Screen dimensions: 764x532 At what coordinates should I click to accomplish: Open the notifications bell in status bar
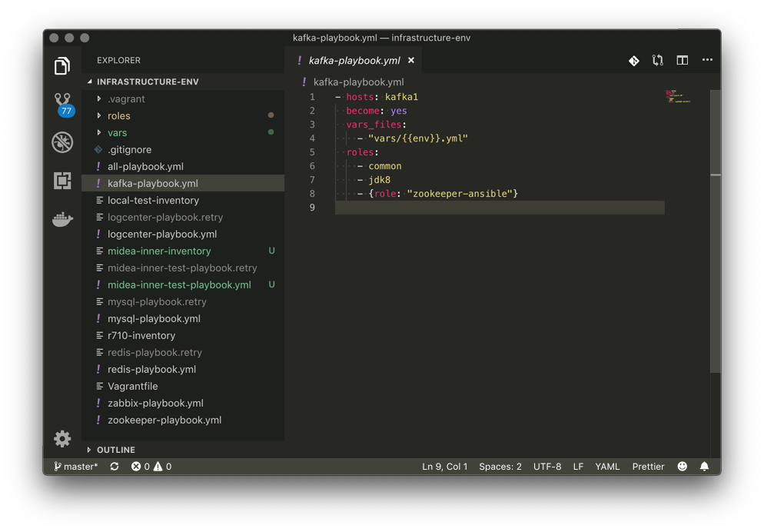click(704, 467)
